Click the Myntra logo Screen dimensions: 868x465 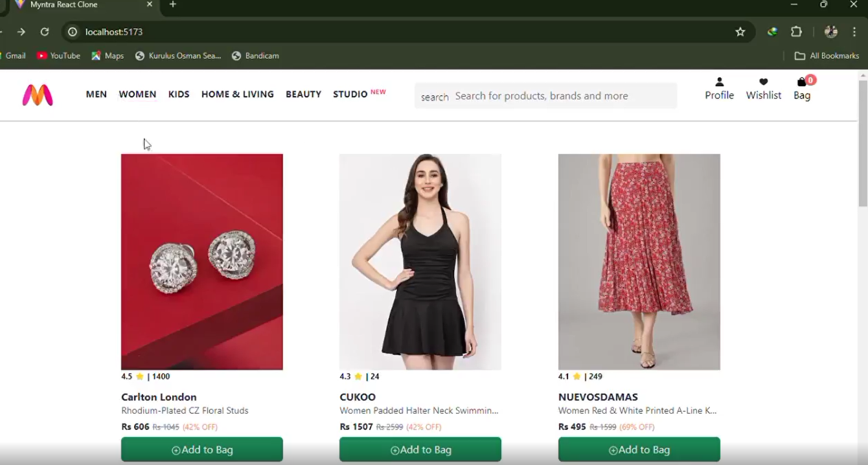(x=37, y=95)
